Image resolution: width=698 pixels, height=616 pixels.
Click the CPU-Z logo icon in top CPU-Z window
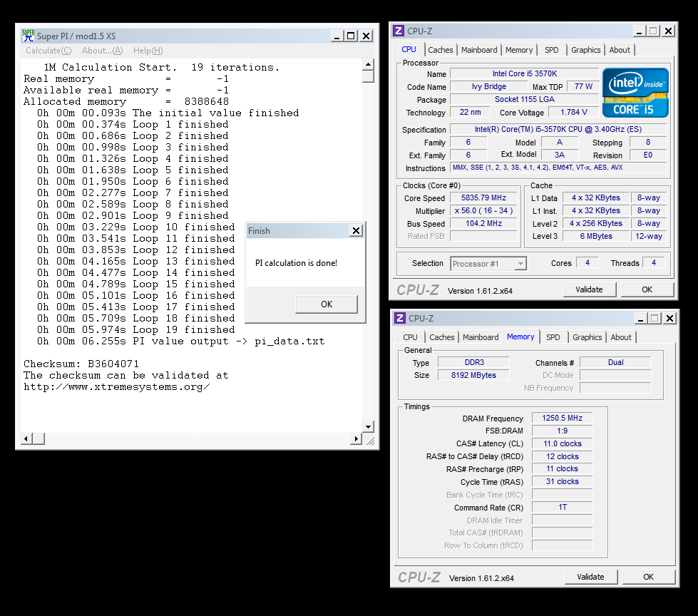[399, 31]
